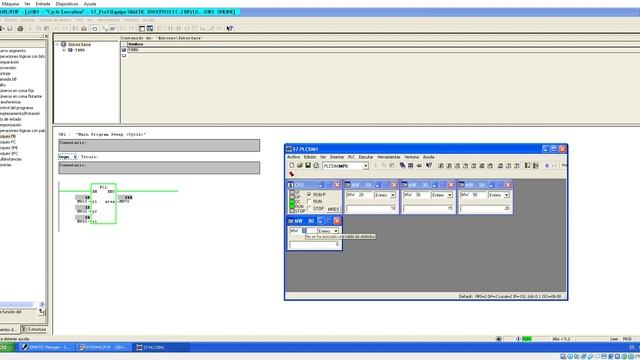Open the Edición menu in S7-PLCSIM
This screenshot has width=640, height=360.
tap(310, 157)
